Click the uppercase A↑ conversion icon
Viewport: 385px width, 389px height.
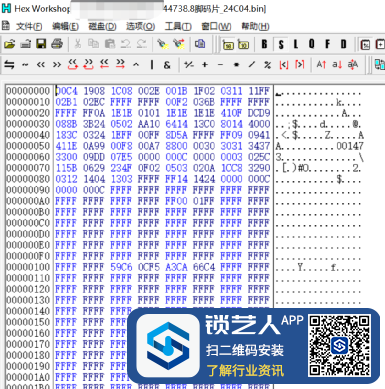[321, 64]
